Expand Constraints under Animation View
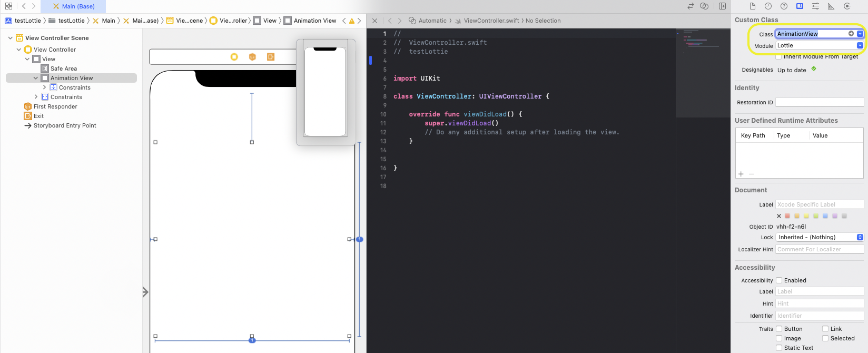 click(x=44, y=87)
